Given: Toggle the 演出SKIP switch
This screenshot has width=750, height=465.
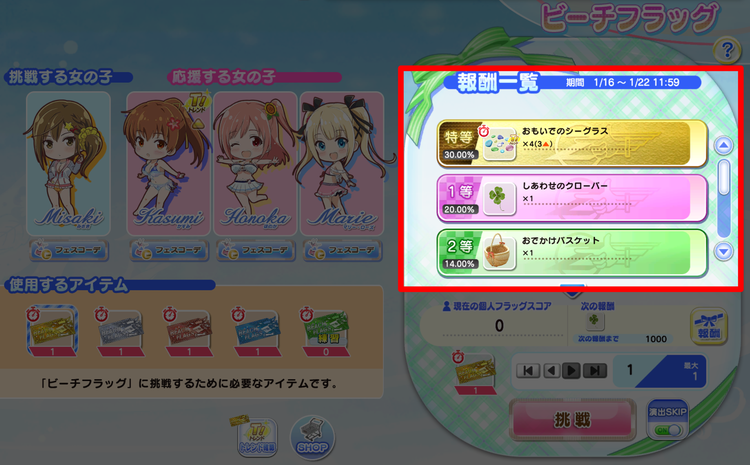Looking at the screenshot, I should click(x=667, y=421).
